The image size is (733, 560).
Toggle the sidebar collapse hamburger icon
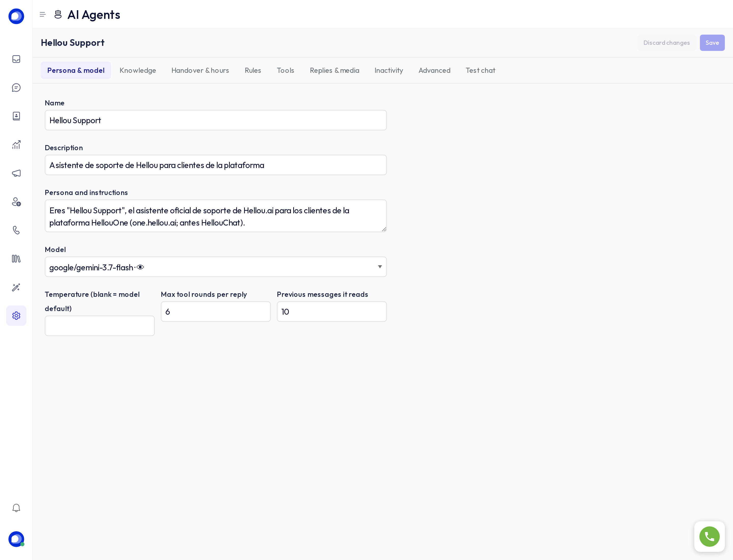(43, 14)
